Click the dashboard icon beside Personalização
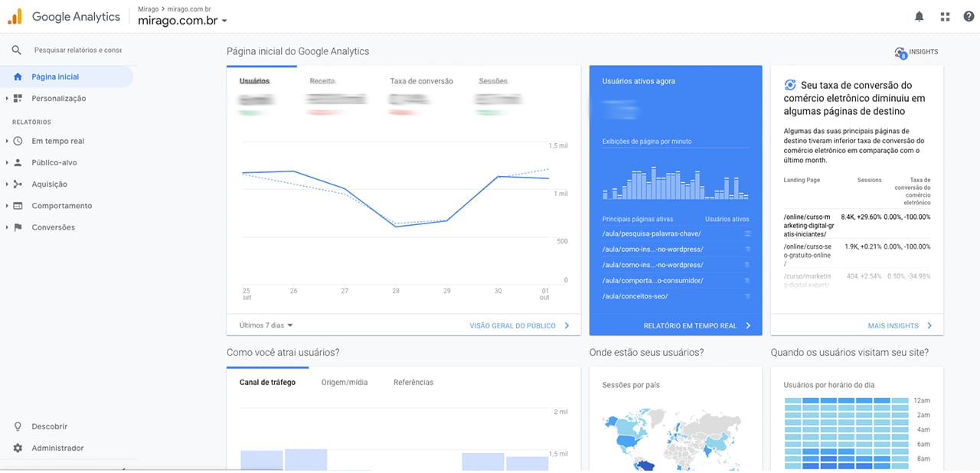980x473 pixels. (x=18, y=98)
